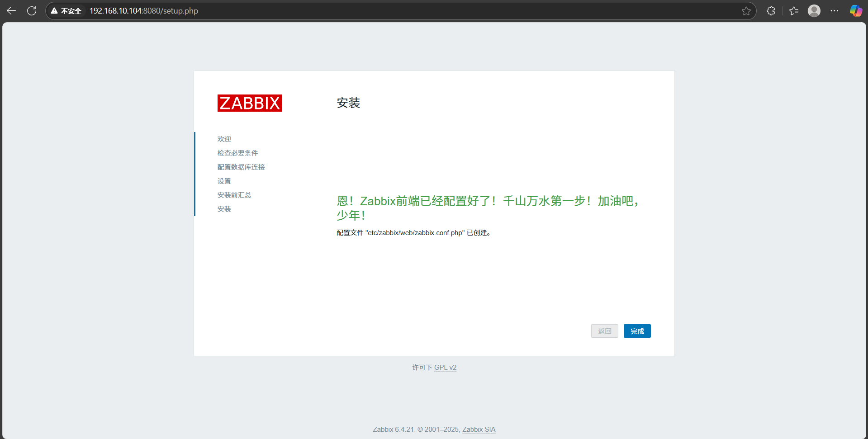This screenshot has height=439, width=868.
Task: Click the zabbix.conf.php created message
Action: (x=414, y=233)
